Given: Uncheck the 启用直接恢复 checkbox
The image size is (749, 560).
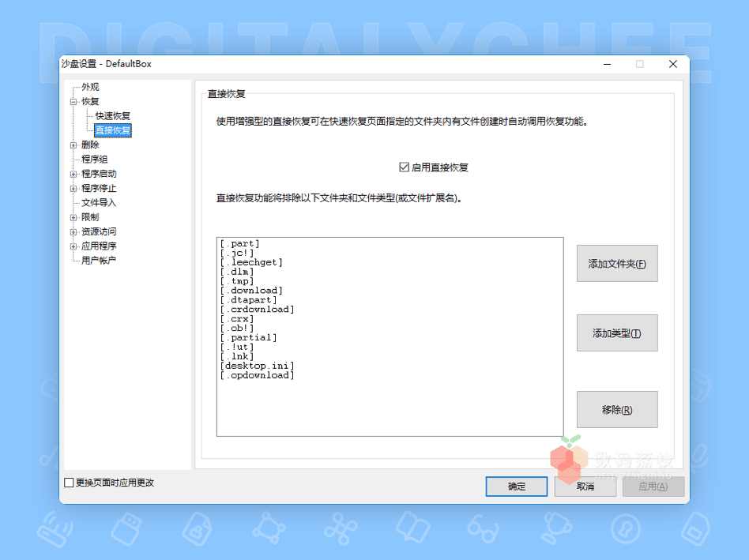Looking at the screenshot, I should coord(404,167).
